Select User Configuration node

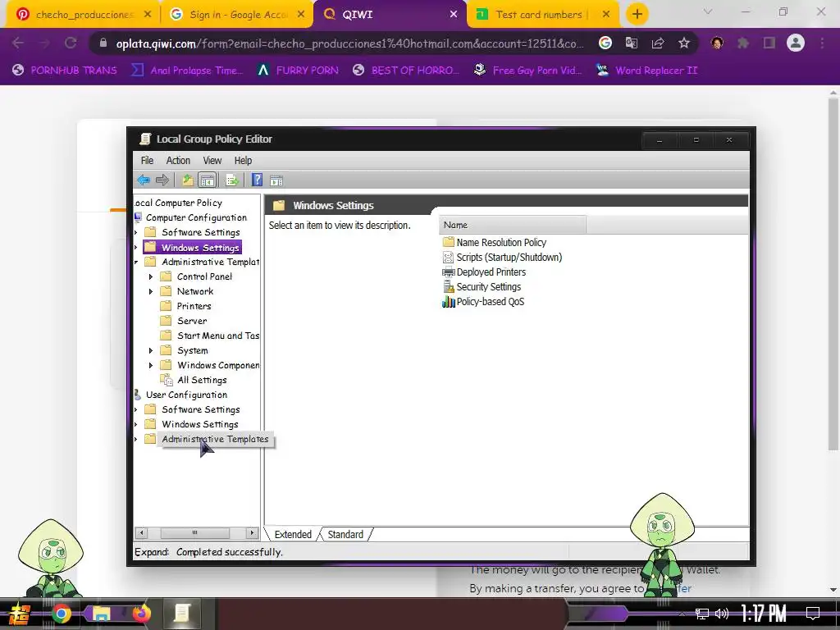(186, 395)
